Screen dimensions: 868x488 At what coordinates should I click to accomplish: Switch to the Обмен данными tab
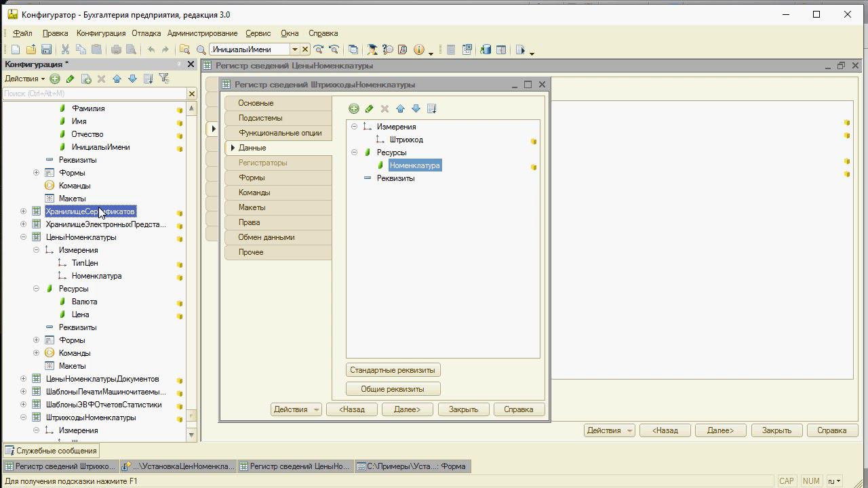(278, 237)
